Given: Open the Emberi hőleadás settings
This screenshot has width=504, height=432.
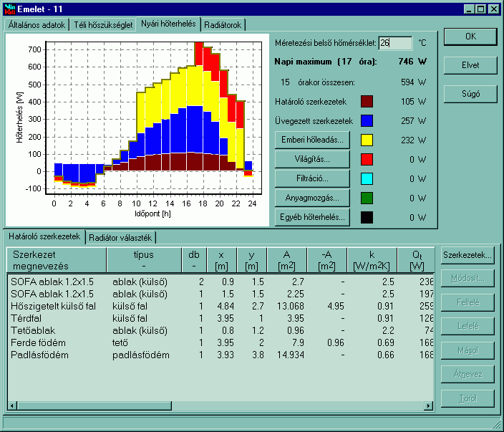Looking at the screenshot, I should (x=312, y=140).
